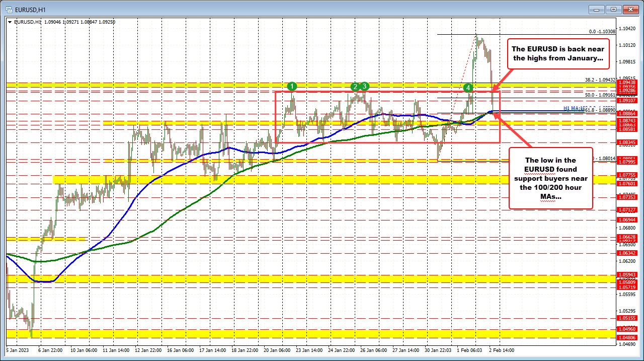This screenshot has height=361, width=644.
Task: Select the green numbered marker 2
Action: 356,86
